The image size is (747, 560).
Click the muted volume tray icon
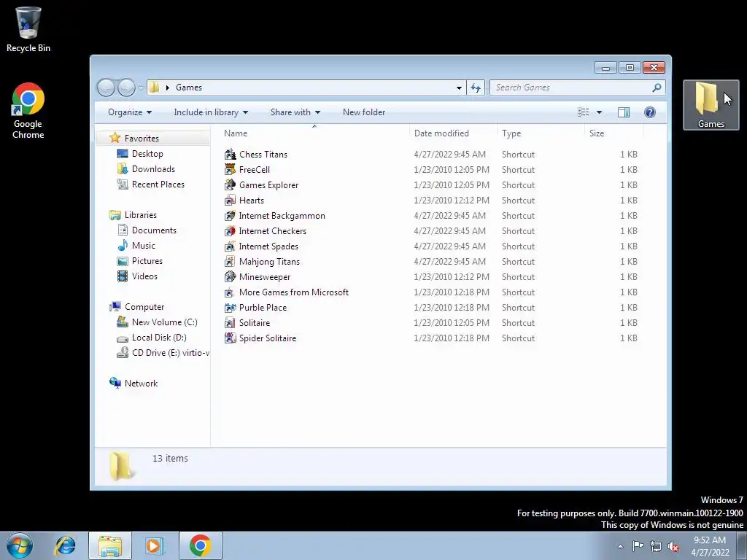[x=673, y=546]
